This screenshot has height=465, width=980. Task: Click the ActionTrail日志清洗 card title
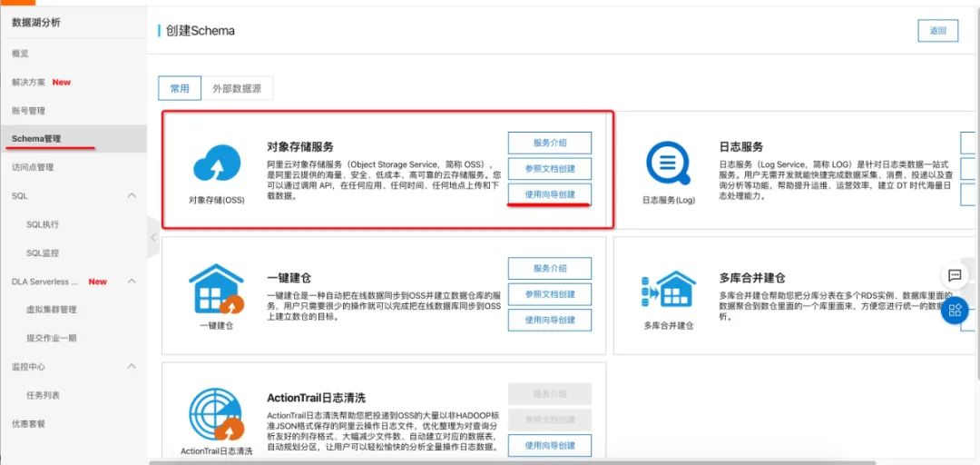316,398
